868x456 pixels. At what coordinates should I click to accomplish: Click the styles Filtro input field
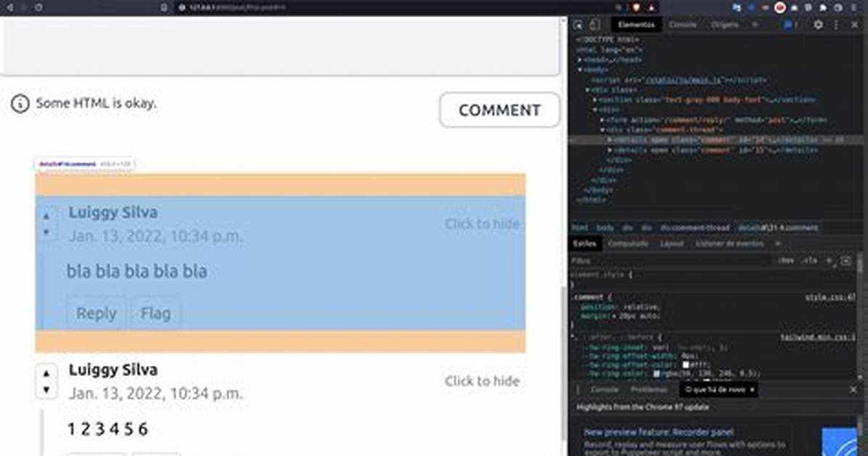tap(670, 261)
